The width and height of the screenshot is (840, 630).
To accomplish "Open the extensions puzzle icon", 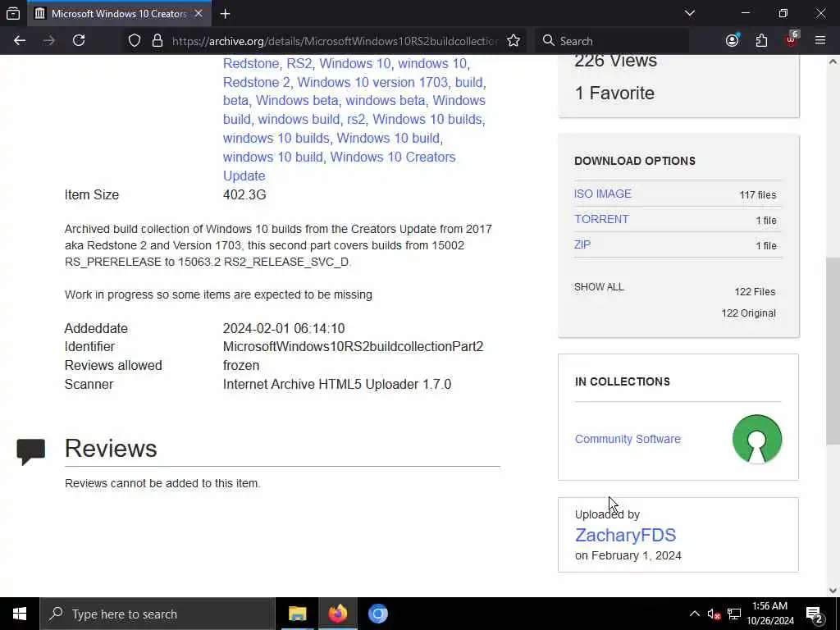I will (x=761, y=41).
